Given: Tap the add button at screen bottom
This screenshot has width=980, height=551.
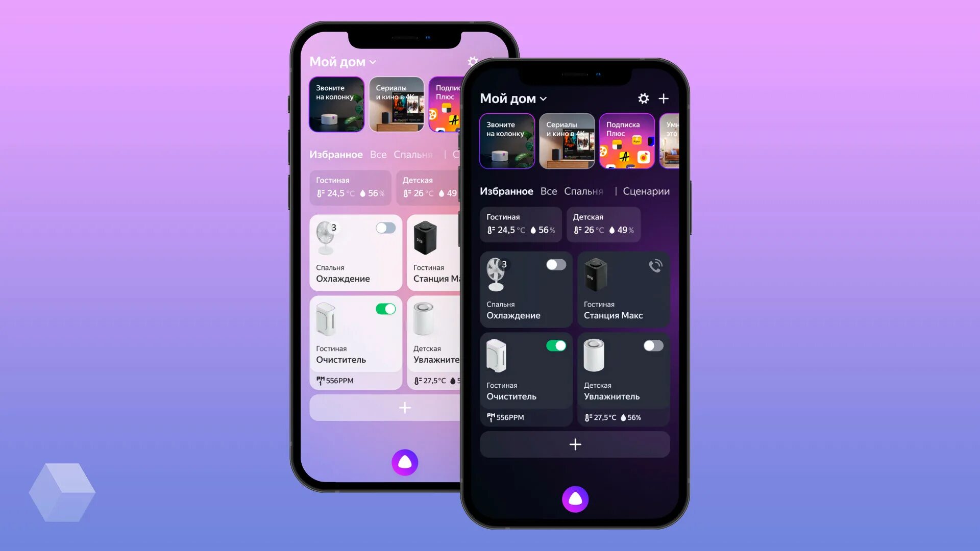Looking at the screenshot, I should tap(575, 444).
